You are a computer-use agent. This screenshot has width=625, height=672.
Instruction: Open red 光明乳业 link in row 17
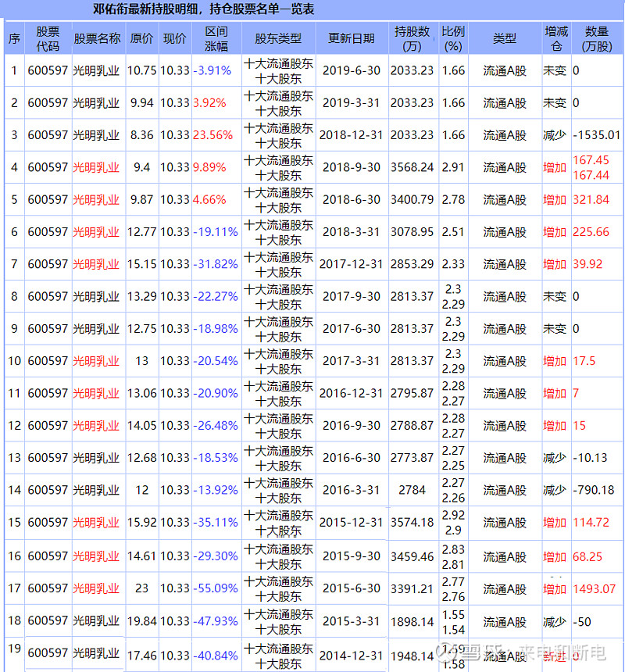pyautogui.click(x=96, y=588)
